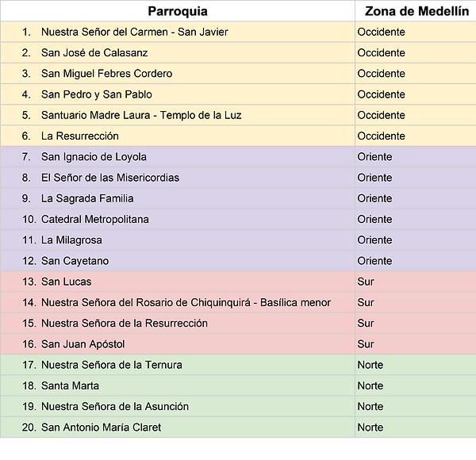476x460 pixels.
Task: Select 'Occidente' beside San Pedro y San Pablo
Action: tap(382, 94)
